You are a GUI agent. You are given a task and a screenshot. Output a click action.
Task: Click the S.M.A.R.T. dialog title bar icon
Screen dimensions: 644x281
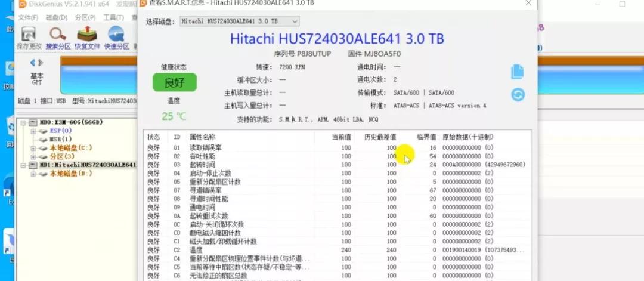tap(143, 4)
